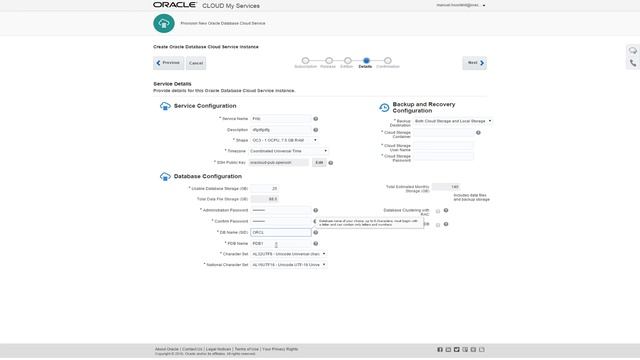Image resolution: width=640 pixels, height=360 pixels.
Task: Open the Timezone dropdown
Action: 289,151
